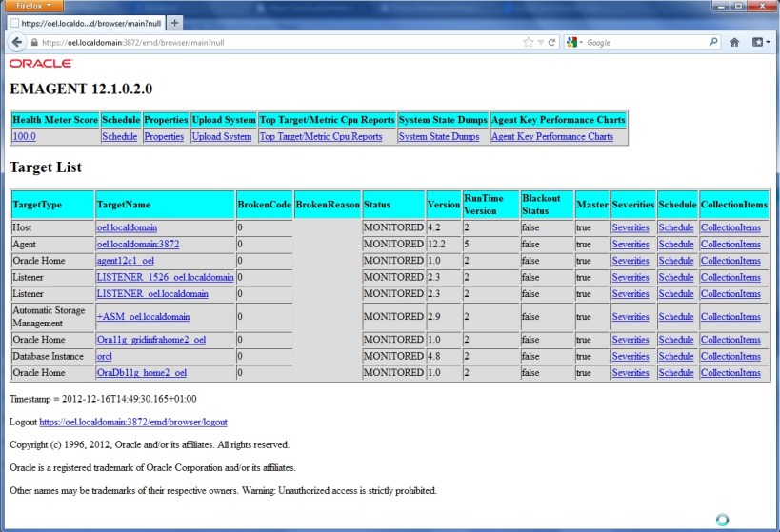This screenshot has width=780, height=532.
Task: Open the Properties link
Action: pos(164,136)
